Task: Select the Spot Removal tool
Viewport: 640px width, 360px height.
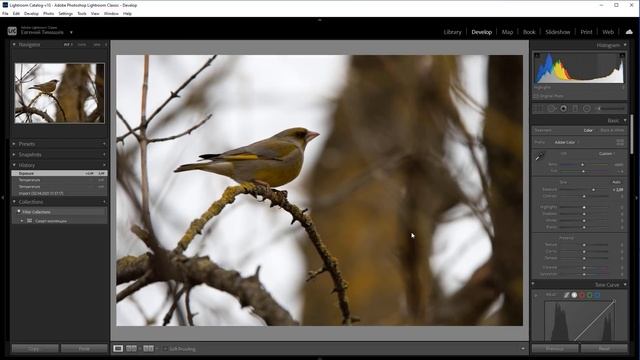Action: [x=551, y=109]
